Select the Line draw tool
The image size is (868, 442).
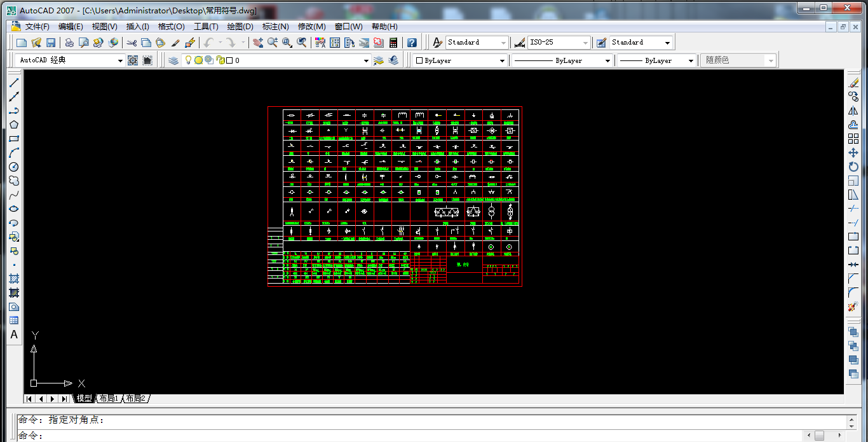14,83
